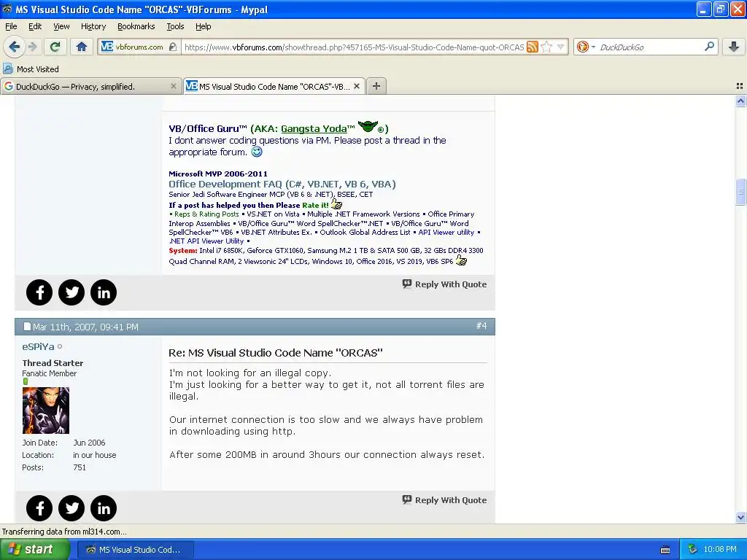Open the Bookmarks menu

coord(136,26)
